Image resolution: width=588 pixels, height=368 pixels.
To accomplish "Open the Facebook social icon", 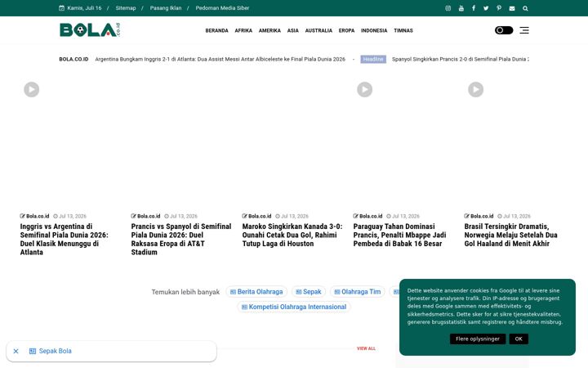I will point(474,8).
